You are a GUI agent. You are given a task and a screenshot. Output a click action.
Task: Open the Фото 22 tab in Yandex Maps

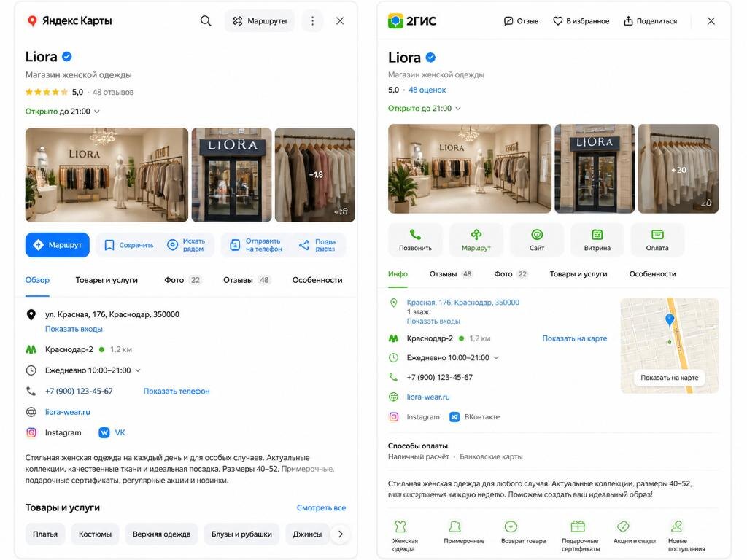pyautogui.click(x=183, y=280)
